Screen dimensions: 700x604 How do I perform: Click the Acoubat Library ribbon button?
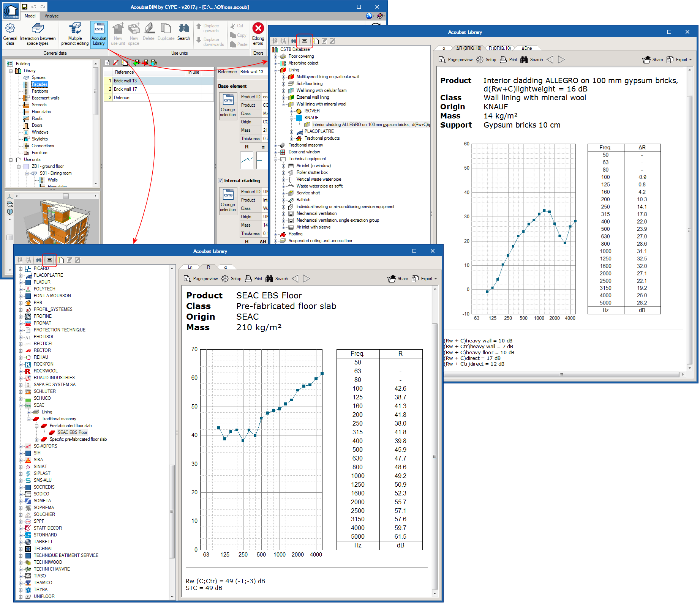coord(99,34)
